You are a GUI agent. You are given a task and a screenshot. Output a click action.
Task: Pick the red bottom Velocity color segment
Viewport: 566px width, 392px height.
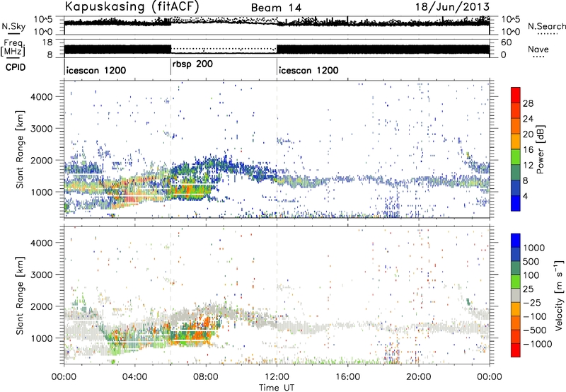pyautogui.click(x=516, y=350)
